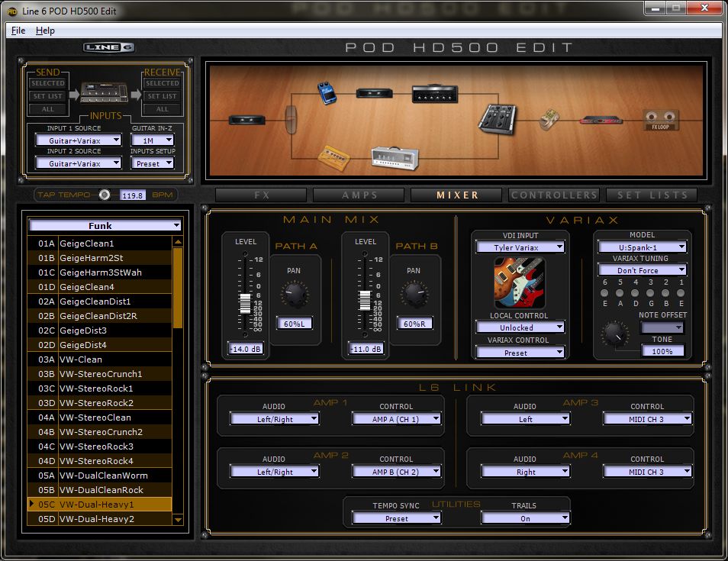Open the Variax Control Preset dropdown
This screenshot has width=728, height=561.
tap(520, 353)
